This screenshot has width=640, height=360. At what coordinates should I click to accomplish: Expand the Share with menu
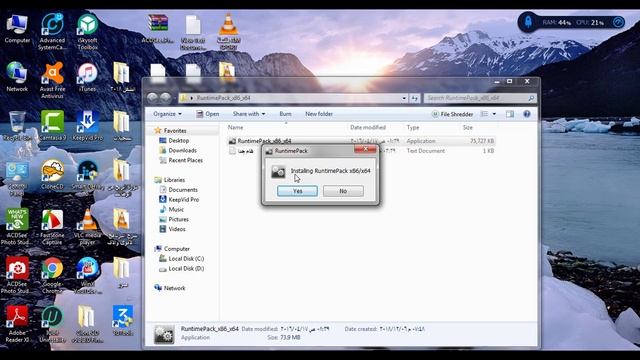(249, 114)
